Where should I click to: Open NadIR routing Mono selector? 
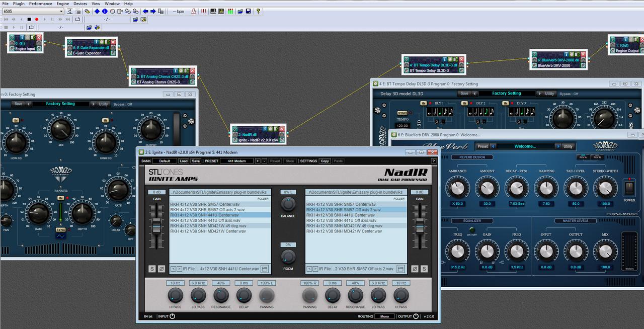384,316
